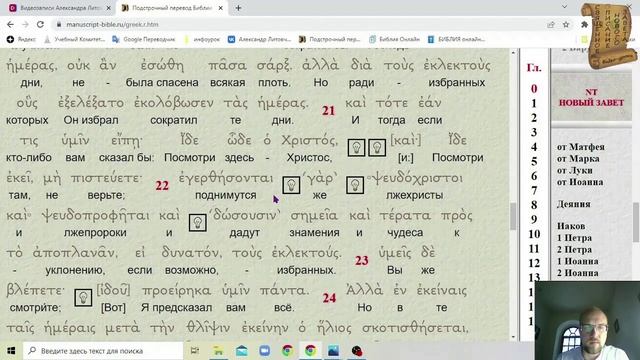Open the lightbulb note before δώσουσιν

point(198,222)
